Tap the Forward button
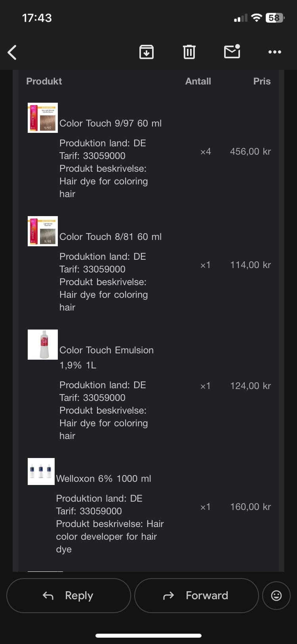Screen dimensions: 297x644 point(196,595)
